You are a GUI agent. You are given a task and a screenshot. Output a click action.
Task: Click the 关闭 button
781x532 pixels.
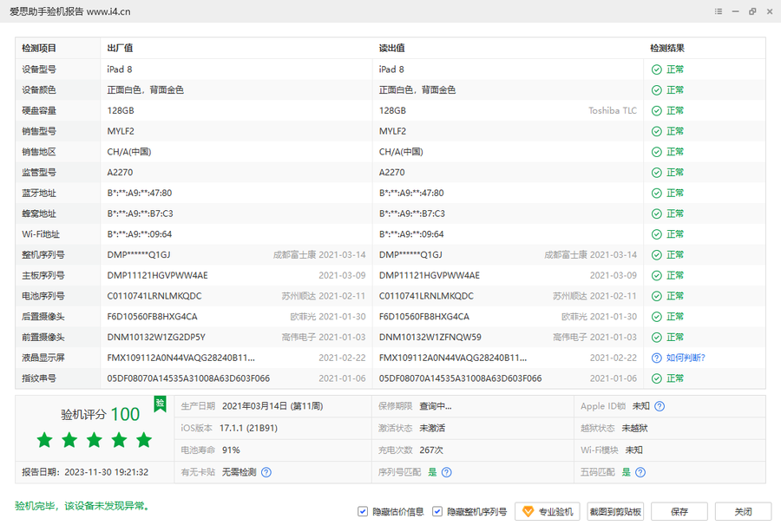tap(742, 512)
